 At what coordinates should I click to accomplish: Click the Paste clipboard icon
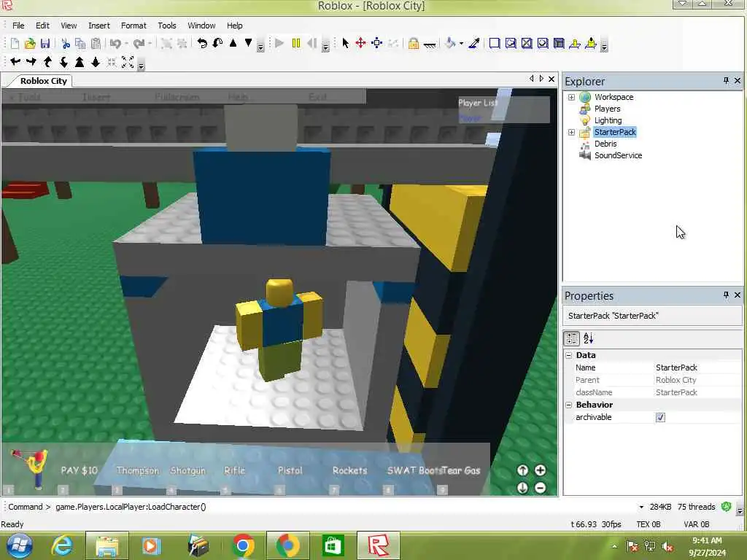(96, 44)
